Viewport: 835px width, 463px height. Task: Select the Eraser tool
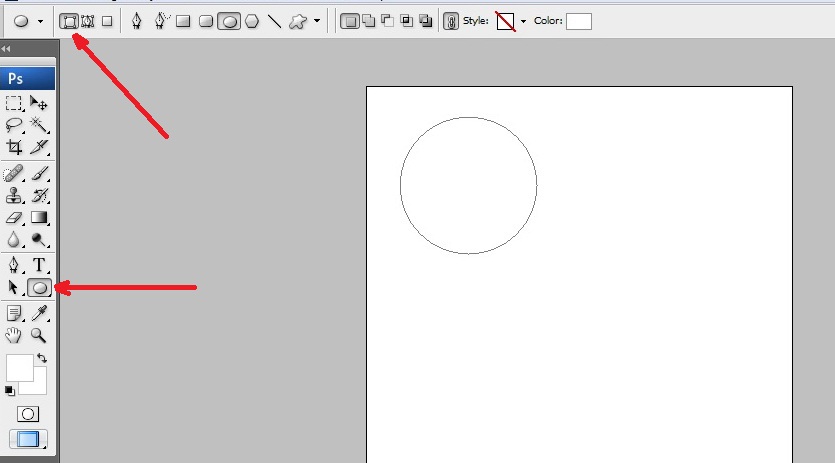click(x=13, y=217)
